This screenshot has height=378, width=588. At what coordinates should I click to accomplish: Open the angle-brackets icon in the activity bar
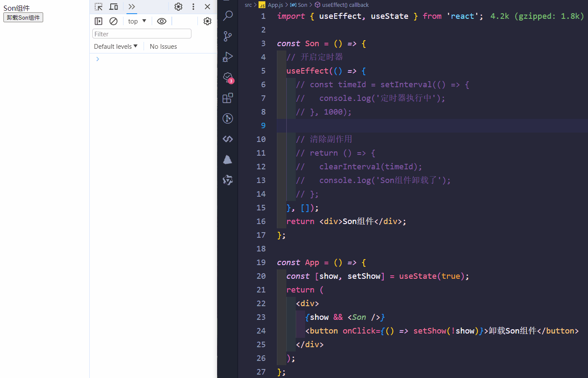[x=228, y=139]
